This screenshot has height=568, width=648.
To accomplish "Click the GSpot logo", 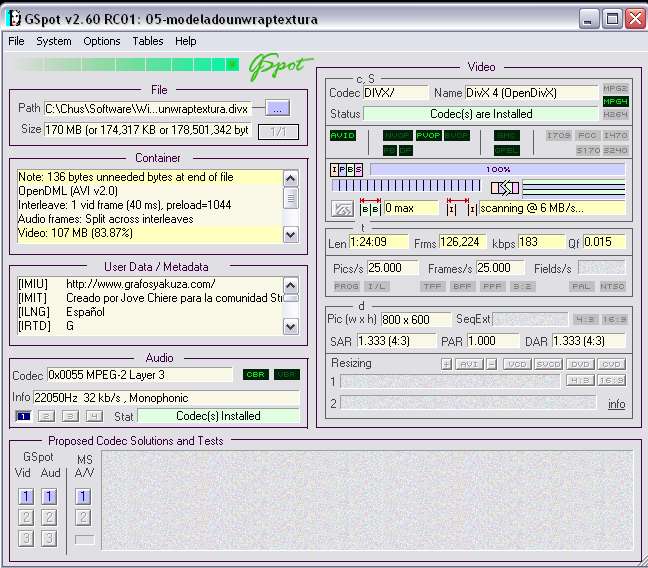I will [x=280, y=66].
